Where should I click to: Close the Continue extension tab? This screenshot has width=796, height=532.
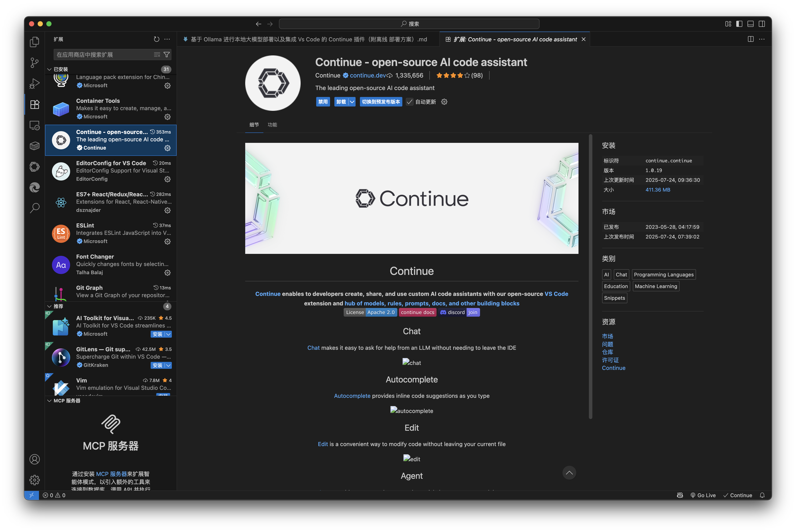tap(583, 39)
